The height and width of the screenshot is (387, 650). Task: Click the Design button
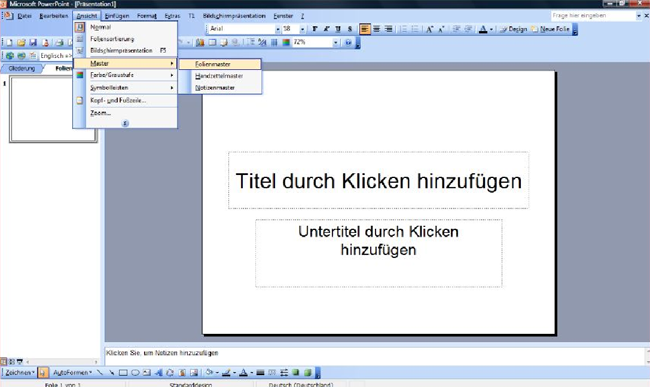click(x=513, y=29)
